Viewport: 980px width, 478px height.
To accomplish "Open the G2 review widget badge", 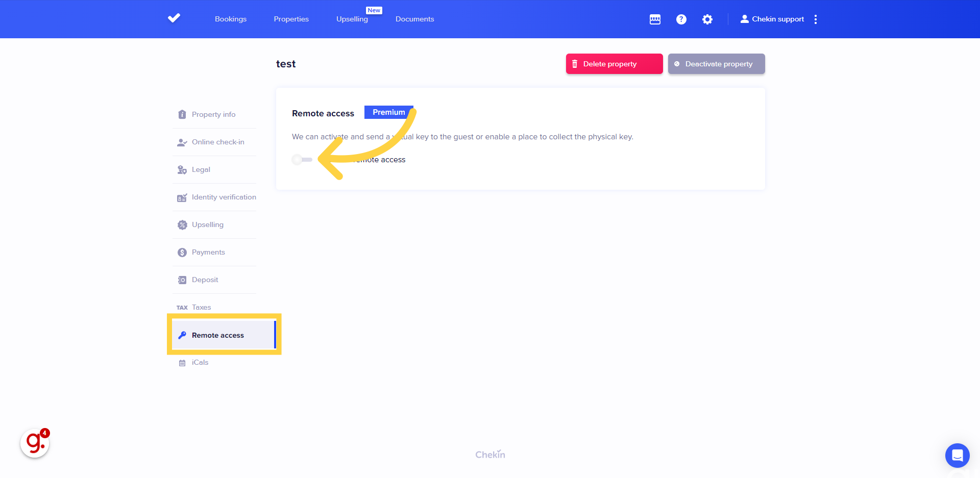I will click(x=35, y=443).
